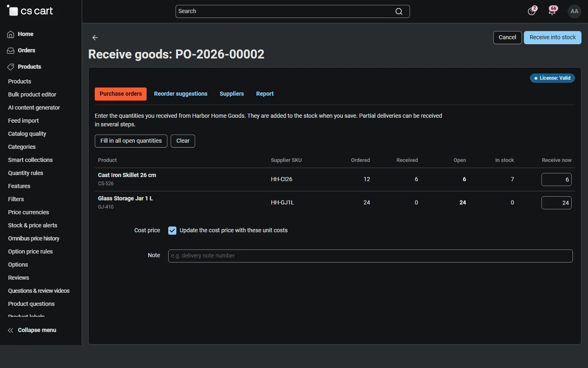Screen dimensions: 588x368
Task: Open AI content generator link
Action: pos(34,108)
